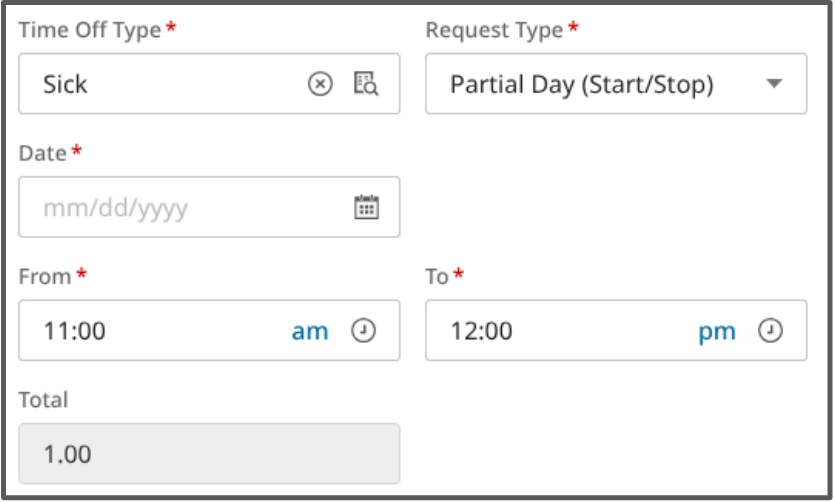Screen dimensions: 835x502
Task: Toggle the am indicator in From field
Action: tap(310, 331)
